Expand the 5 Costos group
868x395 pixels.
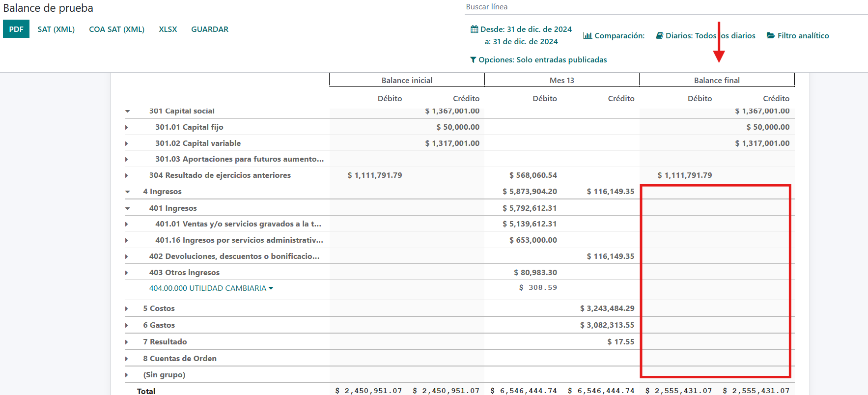click(127, 309)
